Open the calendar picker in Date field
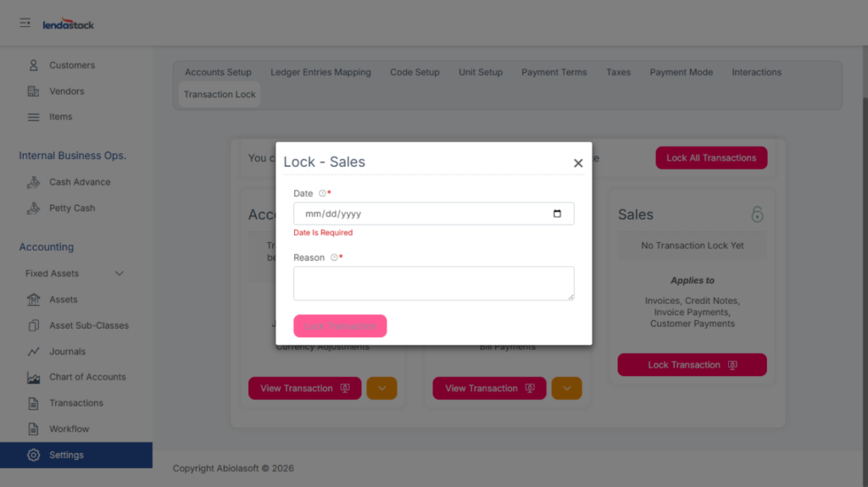The width and height of the screenshot is (868, 487). coord(557,213)
